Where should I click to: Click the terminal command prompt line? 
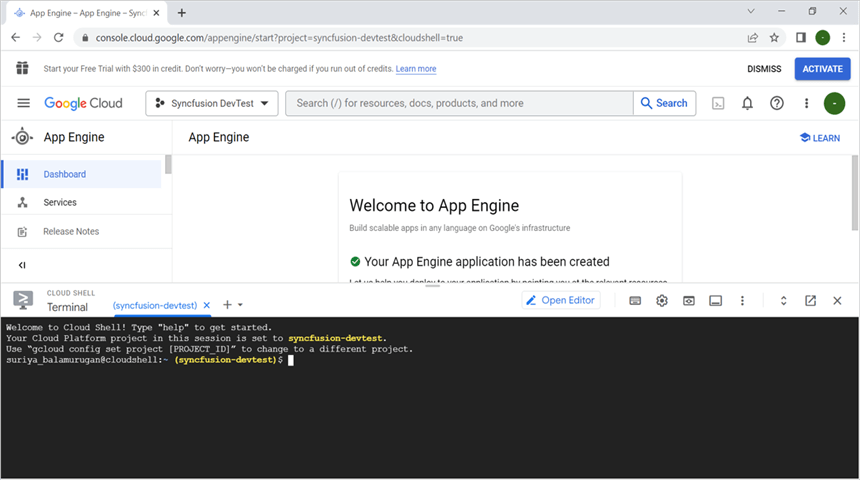pos(149,360)
